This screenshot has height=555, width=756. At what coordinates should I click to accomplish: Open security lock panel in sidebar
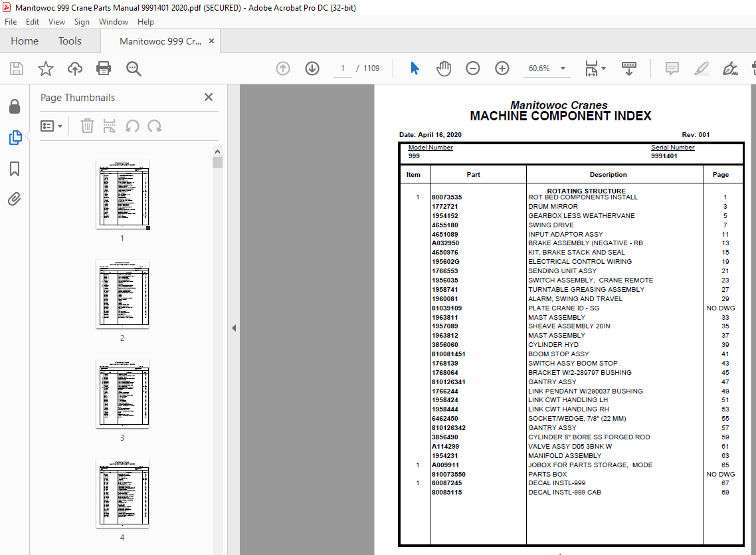(x=15, y=106)
